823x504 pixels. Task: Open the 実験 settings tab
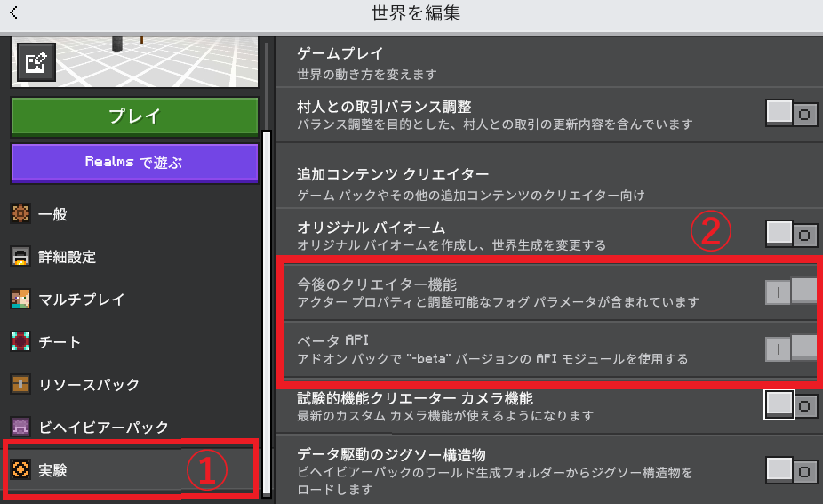132,470
